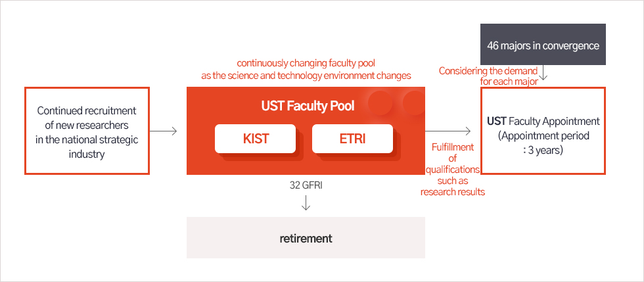Click the 32 GFRI label
Image resolution: width=644 pixels, height=282 pixels.
(x=306, y=185)
